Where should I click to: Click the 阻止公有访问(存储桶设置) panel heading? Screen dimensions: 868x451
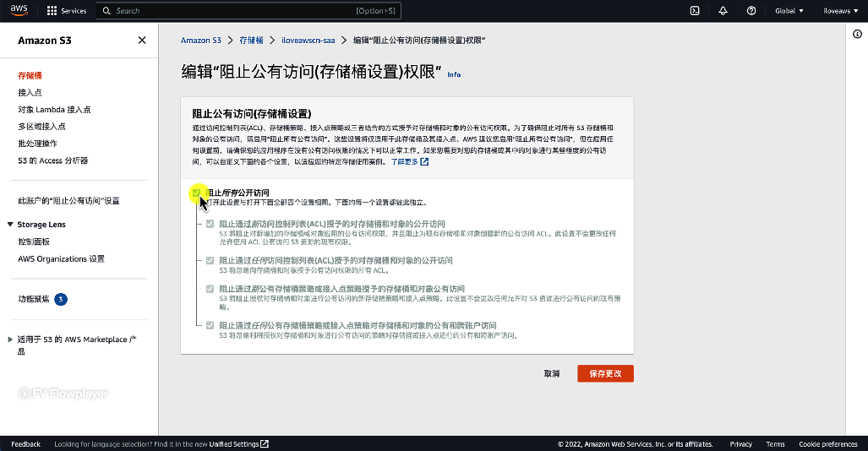point(252,113)
